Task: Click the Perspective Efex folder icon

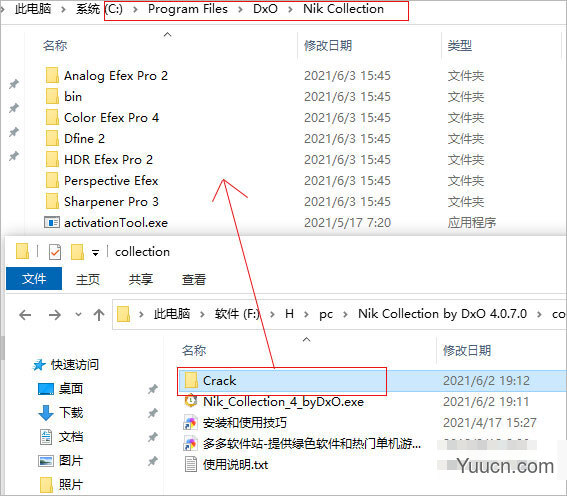Action: pyautogui.click(x=52, y=180)
